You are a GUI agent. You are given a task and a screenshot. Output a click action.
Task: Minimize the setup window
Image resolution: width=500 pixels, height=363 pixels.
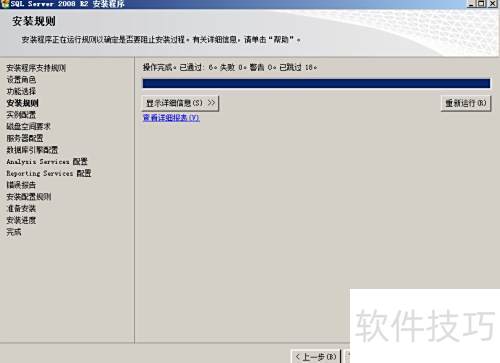click(471, 4)
